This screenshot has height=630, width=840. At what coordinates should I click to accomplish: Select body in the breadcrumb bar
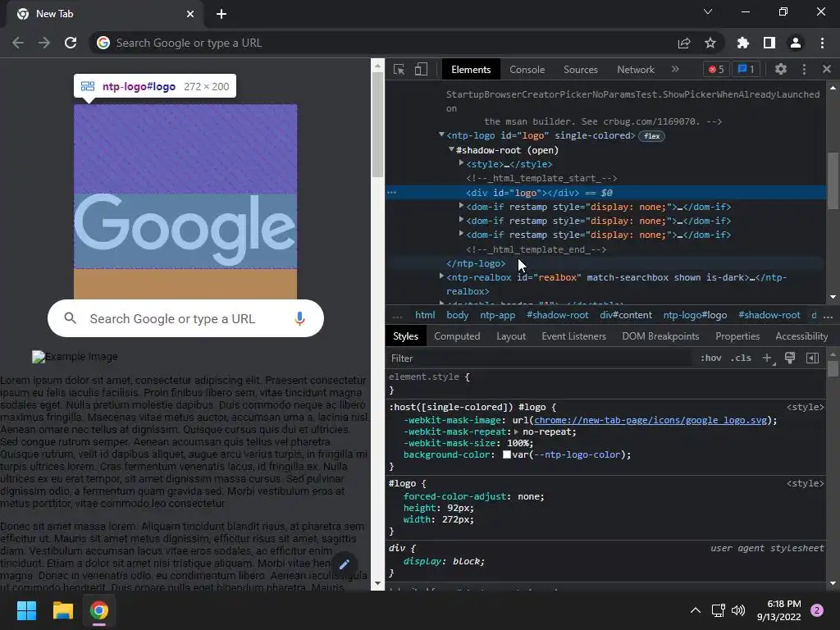pyautogui.click(x=458, y=315)
